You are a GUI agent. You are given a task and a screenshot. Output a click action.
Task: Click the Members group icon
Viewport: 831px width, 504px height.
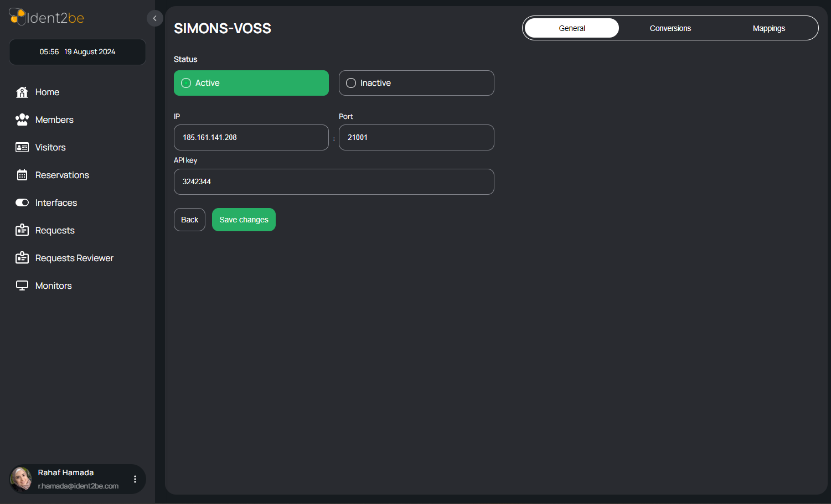click(22, 119)
